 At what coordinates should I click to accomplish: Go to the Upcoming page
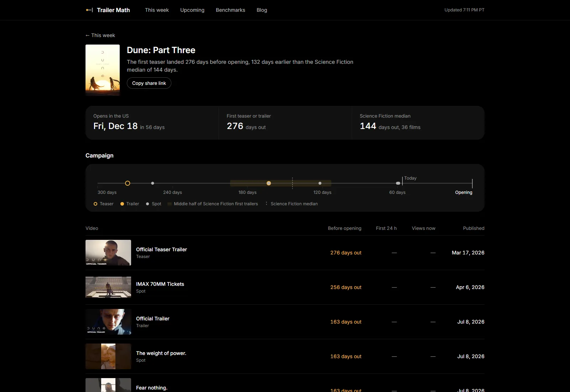(x=192, y=10)
